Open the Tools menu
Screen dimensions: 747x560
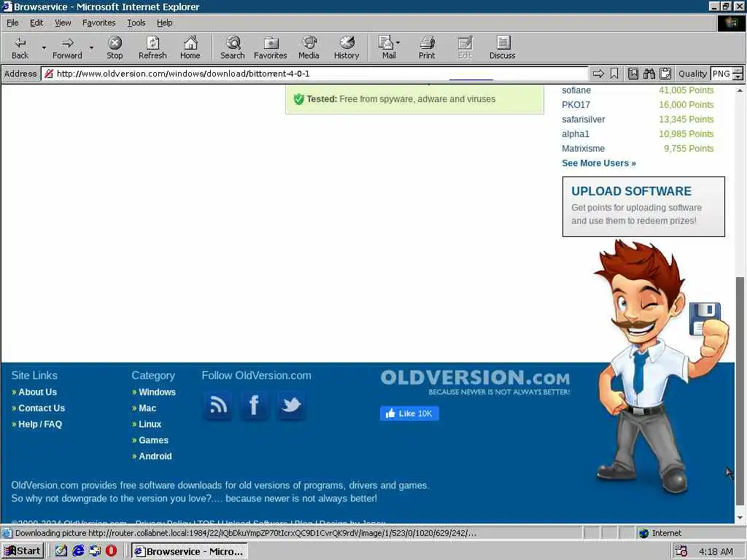coord(136,23)
